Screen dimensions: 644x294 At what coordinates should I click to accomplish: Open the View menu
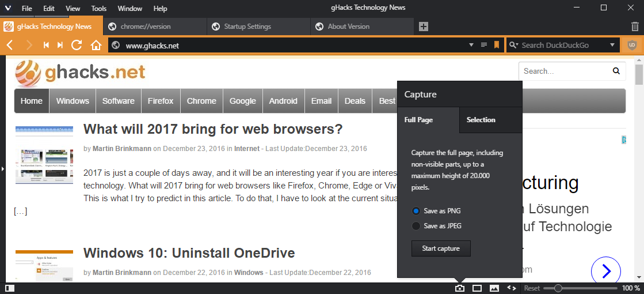73,8
